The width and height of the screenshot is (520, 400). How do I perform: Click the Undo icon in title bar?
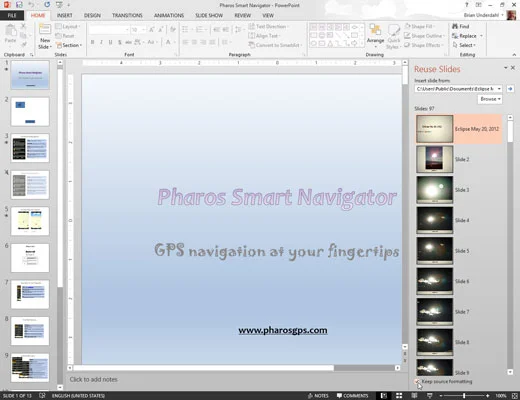tap(31, 5)
